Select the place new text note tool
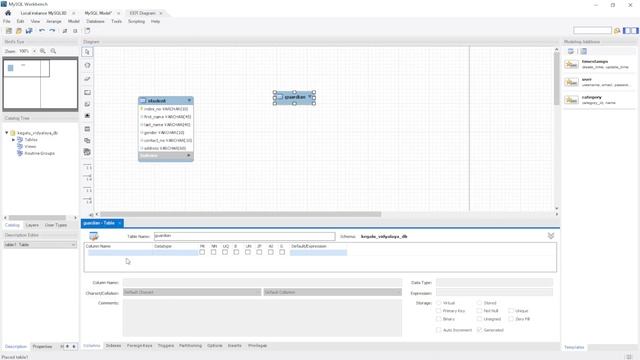The image size is (640, 360). (x=87, y=104)
